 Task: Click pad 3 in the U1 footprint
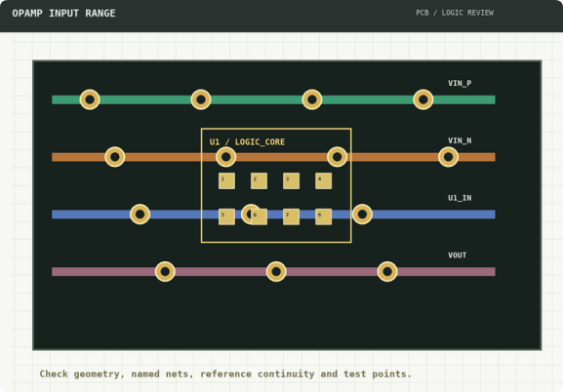pos(291,181)
